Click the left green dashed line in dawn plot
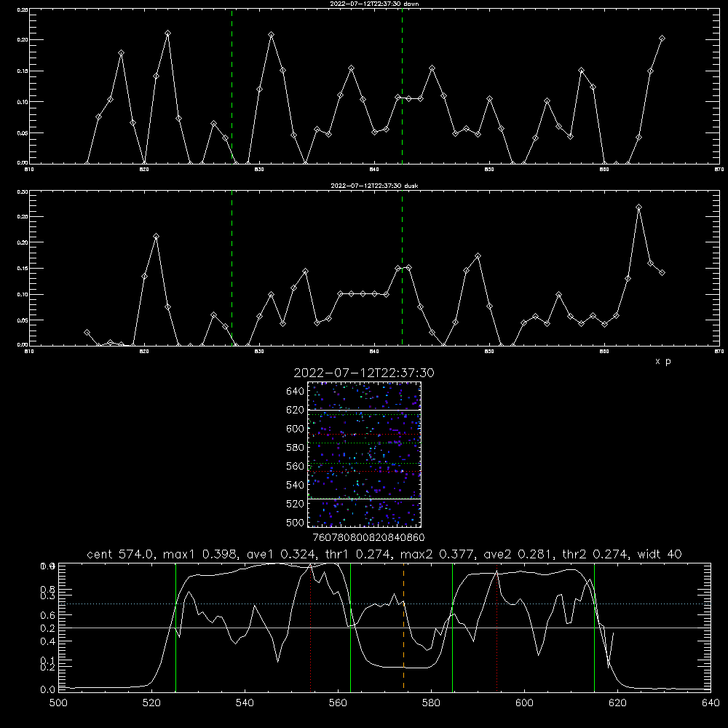728x728 pixels. (x=232, y=86)
